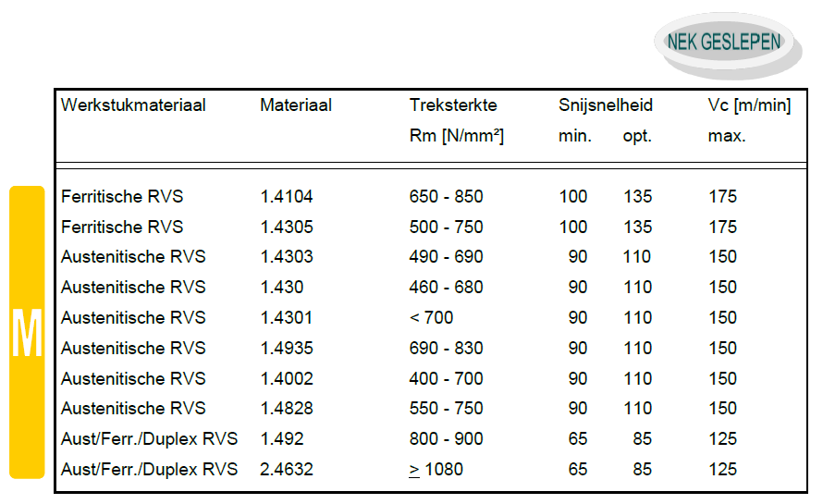Click the Snijsnelheid column header

[x=606, y=105]
